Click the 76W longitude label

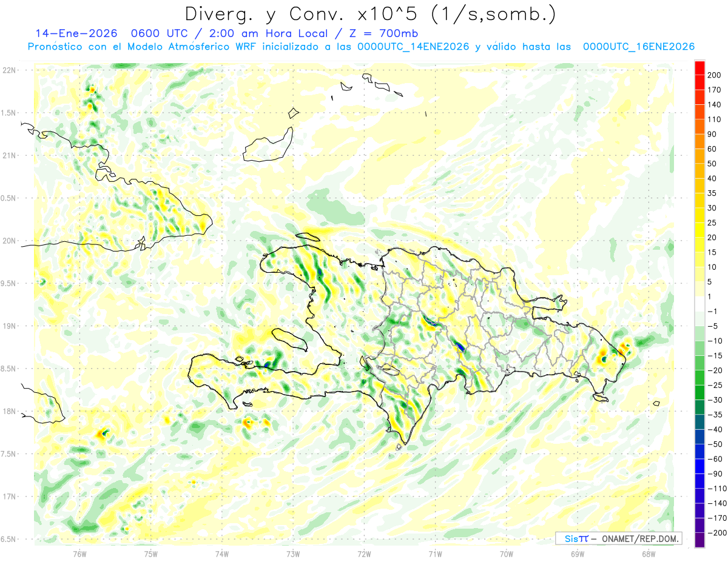79,554
